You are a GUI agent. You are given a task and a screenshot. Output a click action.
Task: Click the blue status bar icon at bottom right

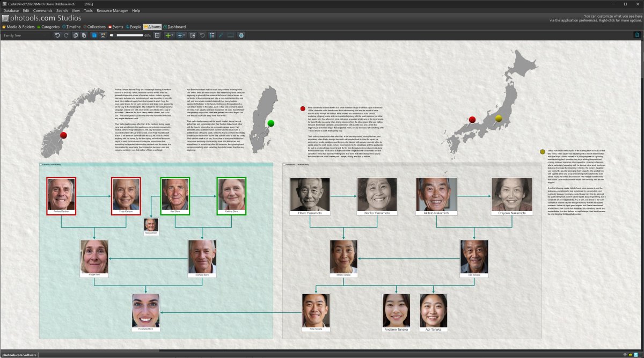point(637,355)
